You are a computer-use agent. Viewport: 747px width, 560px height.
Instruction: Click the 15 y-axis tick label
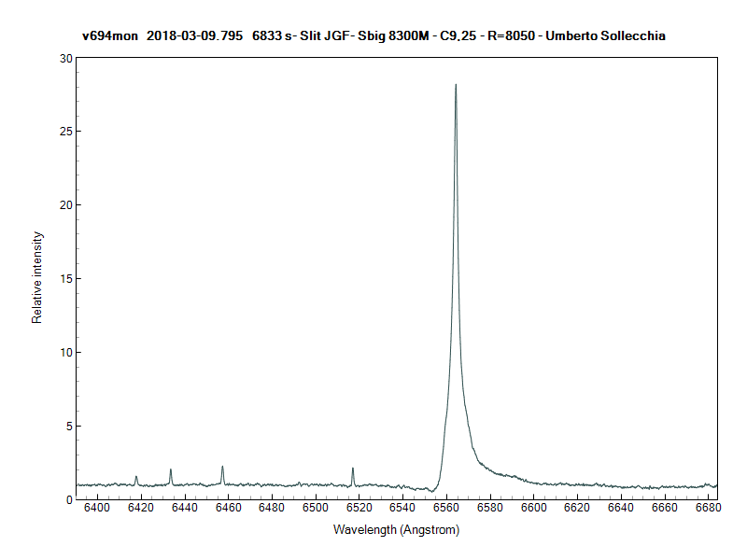pos(64,278)
